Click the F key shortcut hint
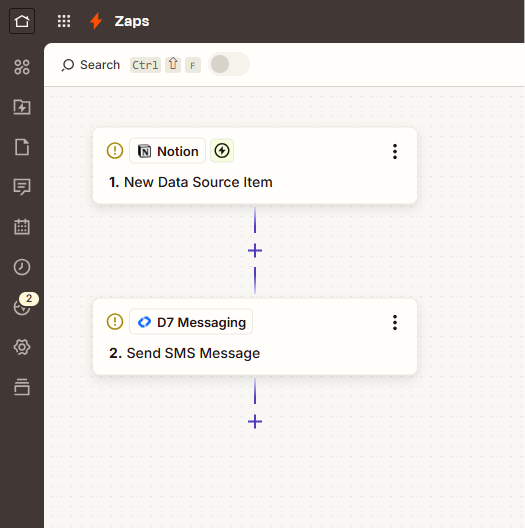The width and height of the screenshot is (525, 528). pos(193,65)
